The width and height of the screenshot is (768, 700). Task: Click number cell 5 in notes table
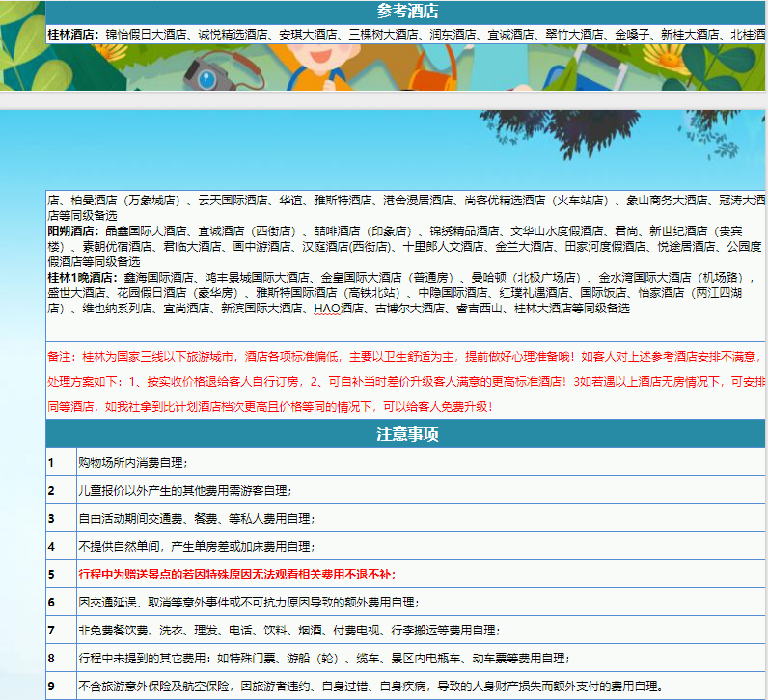point(61,575)
